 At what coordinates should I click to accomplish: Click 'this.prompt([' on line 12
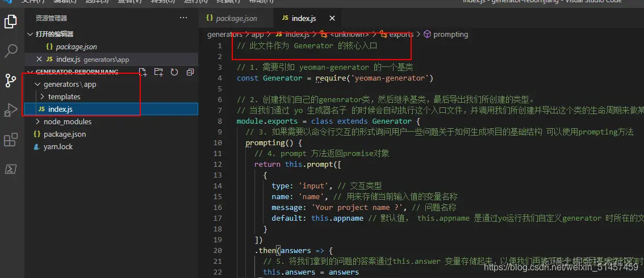click(313, 165)
